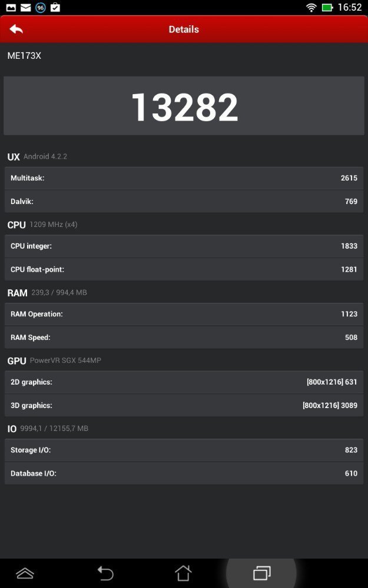This screenshot has width=368, height=588.
Task: Open the gallery notification icon in status bar
Action: pos(11,7)
